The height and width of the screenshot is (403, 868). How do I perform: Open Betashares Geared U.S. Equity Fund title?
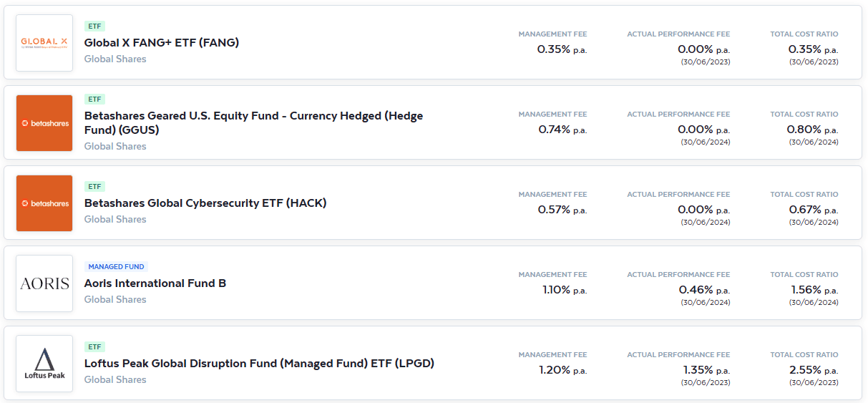click(x=253, y=122)
